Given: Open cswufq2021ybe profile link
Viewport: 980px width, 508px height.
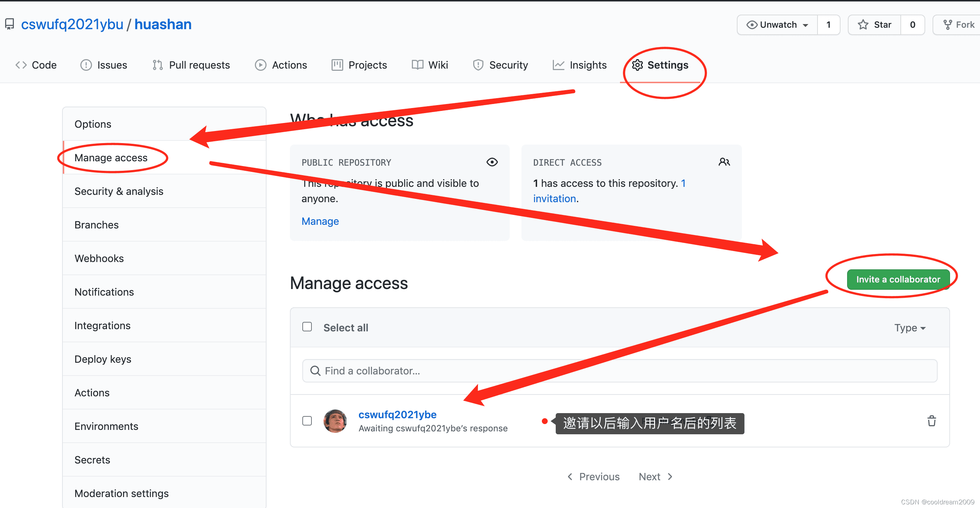Looking at the screenshot, I should 397,415.
